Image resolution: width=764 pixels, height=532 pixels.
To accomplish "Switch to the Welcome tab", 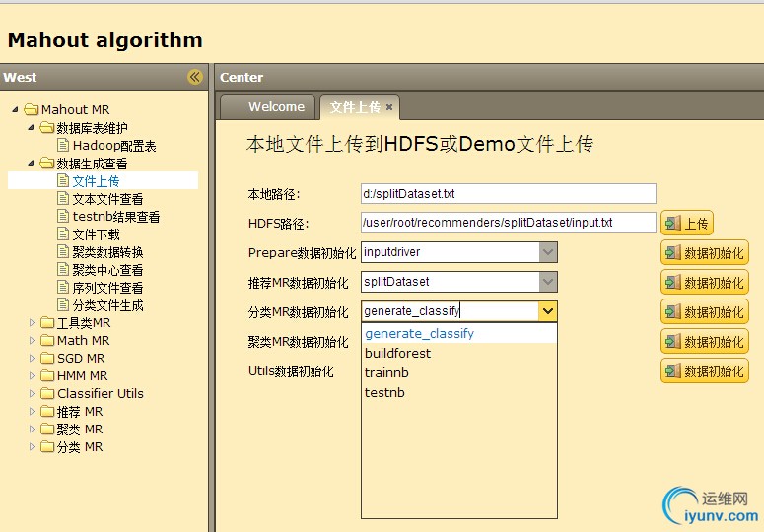I will click(x=268, y=107).
